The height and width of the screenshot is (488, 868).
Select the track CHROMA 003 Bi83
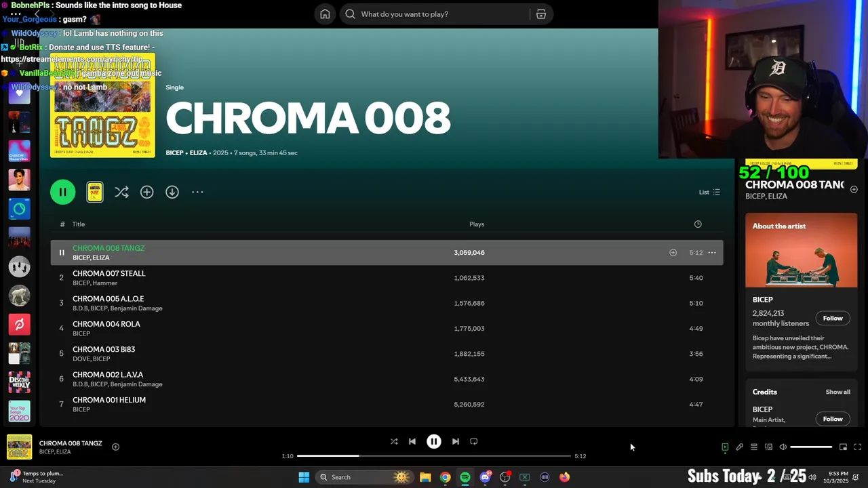click(104, 349)
